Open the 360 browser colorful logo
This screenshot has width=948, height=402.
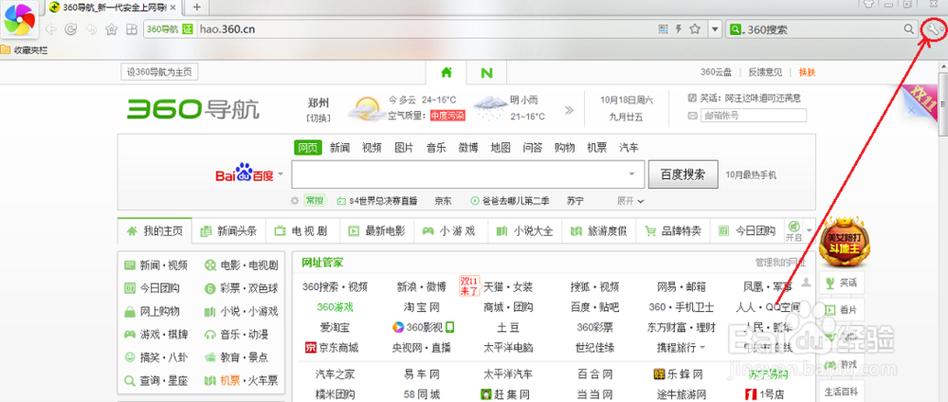19,19
